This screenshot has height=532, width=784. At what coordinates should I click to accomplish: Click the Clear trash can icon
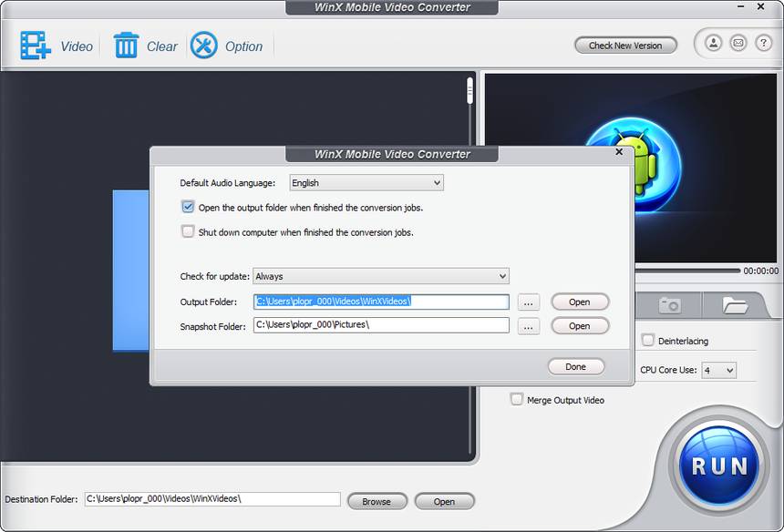click(126, 46)
